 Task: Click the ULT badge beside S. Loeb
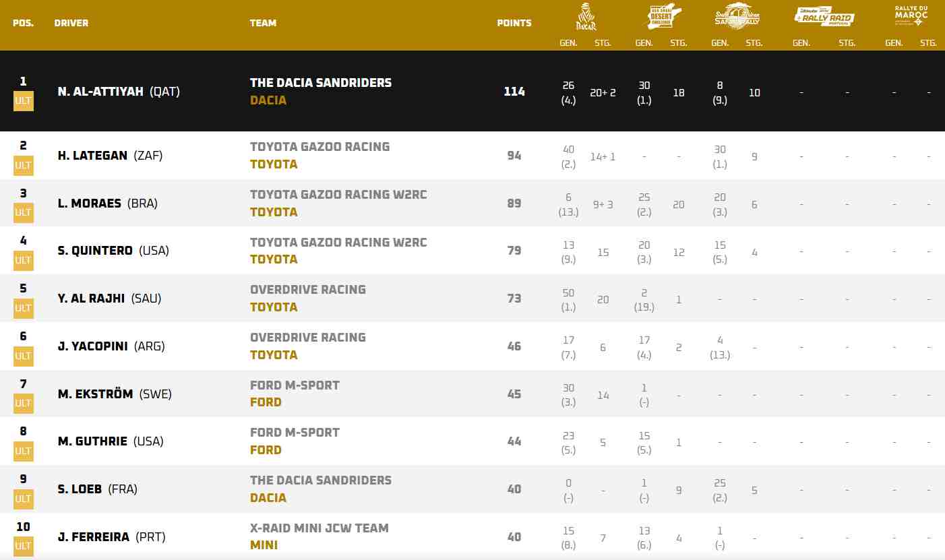[x=23, y=499]
